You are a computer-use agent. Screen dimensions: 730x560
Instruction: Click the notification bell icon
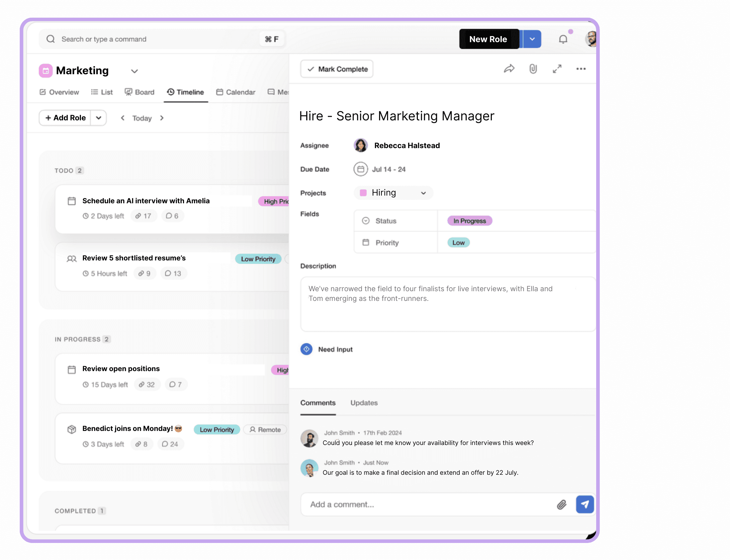[563, 39]
